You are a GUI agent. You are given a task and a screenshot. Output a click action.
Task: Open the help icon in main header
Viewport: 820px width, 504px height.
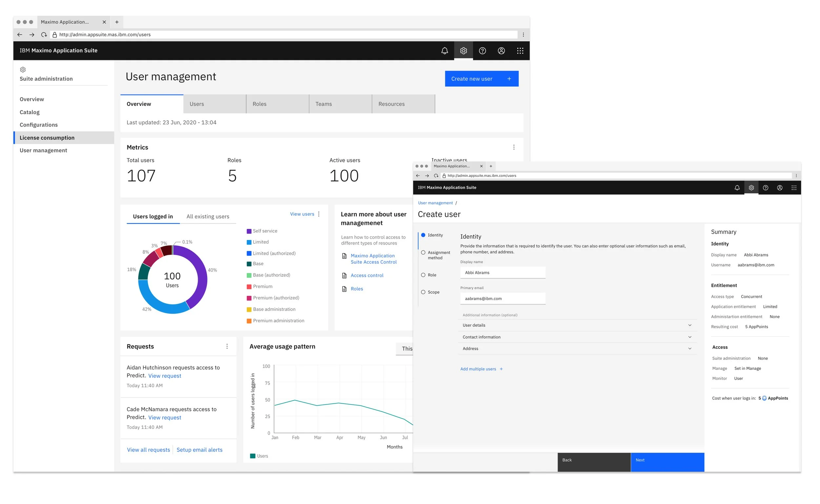coord(482,51)
